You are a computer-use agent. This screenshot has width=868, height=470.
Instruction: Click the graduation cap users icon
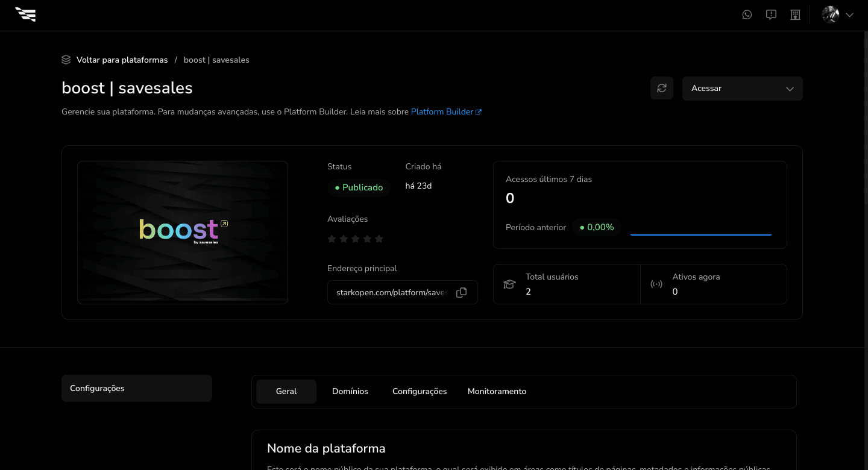[510, 284]
